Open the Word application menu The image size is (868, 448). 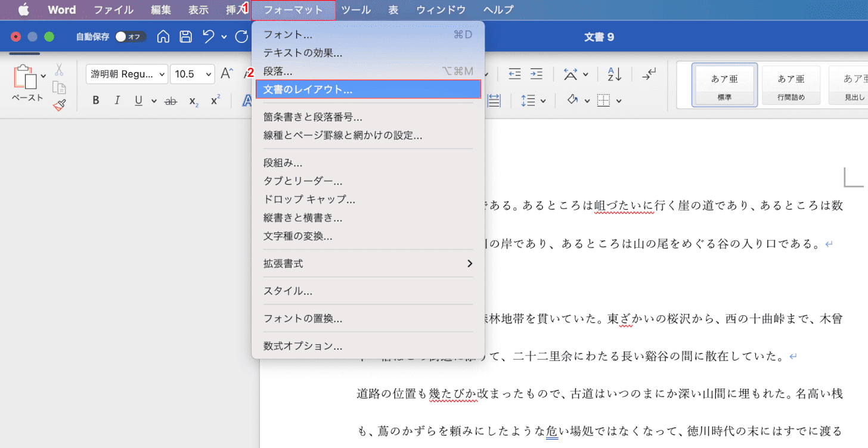click(62, 10)
